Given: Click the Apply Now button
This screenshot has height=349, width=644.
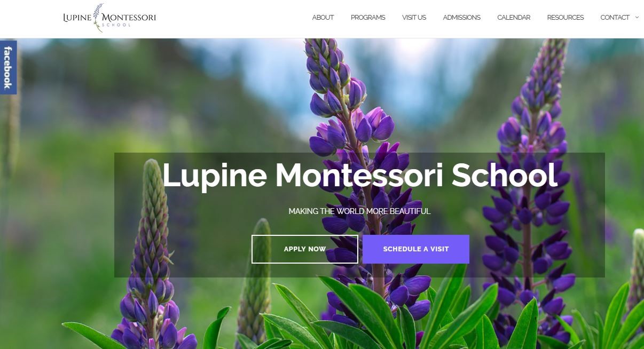Looking at the screenshot, I should (x=305, y=249).
